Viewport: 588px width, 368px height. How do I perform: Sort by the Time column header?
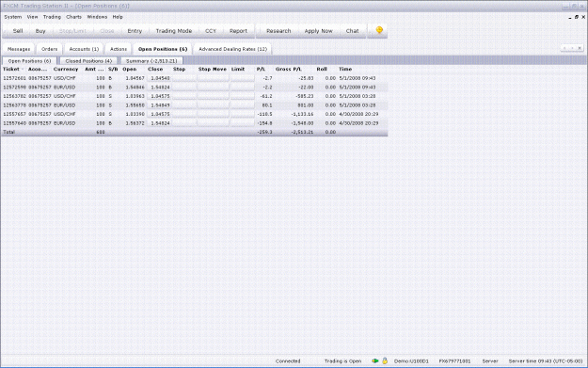pos(345,70)
